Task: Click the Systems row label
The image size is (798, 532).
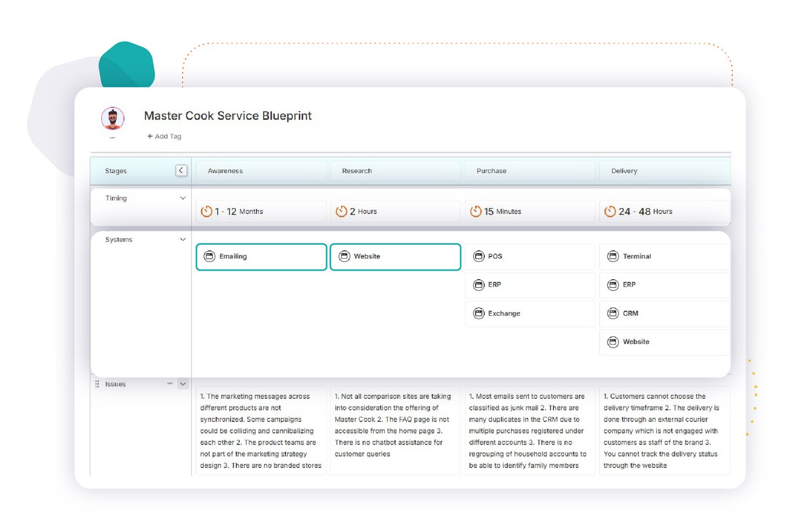Action: coord(119,239)
